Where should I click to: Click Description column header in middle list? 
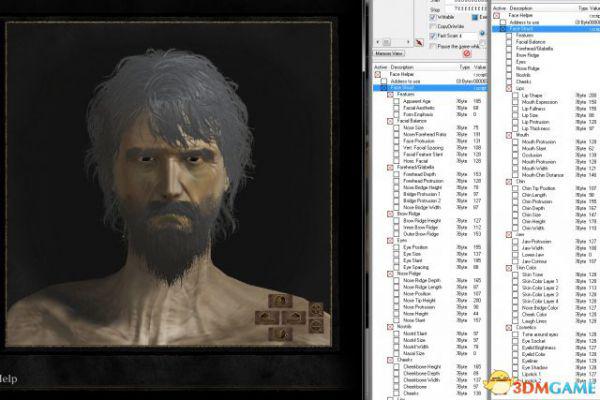[x=402, y=67]
